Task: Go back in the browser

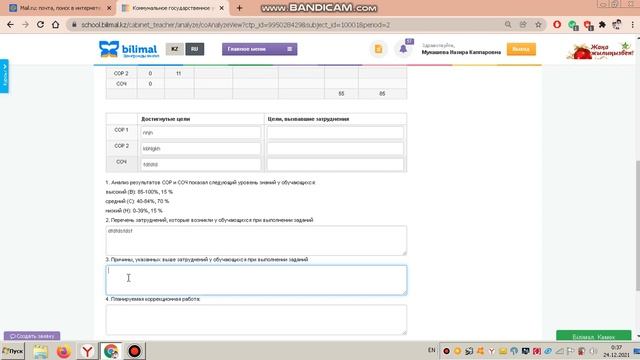Action: (x=10, y=25)
